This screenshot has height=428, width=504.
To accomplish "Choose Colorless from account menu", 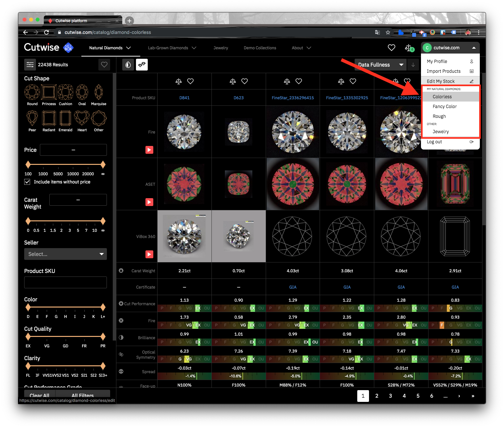I will tap(451, 97).
